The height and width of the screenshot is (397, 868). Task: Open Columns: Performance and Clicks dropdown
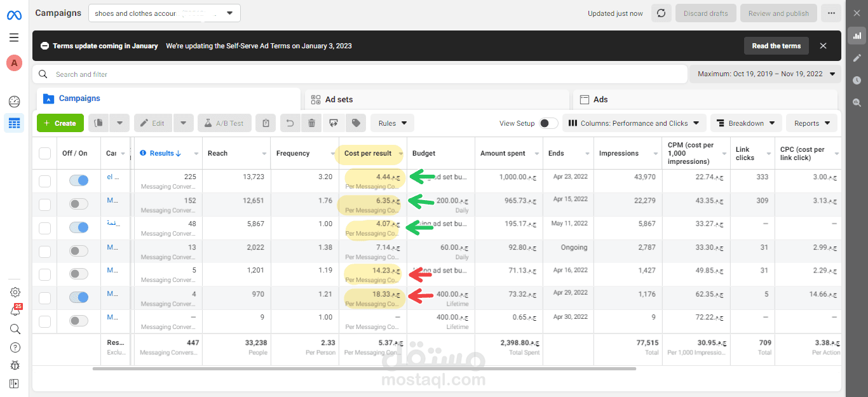pyautogui.click(x=634, y=123)
